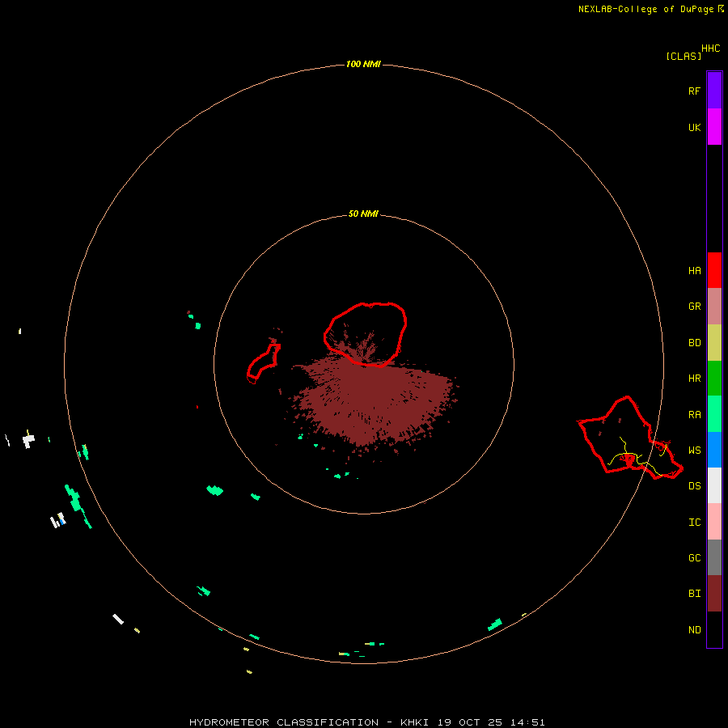
Task: Click the BI brown legend swatch
Action: point(714,594)
